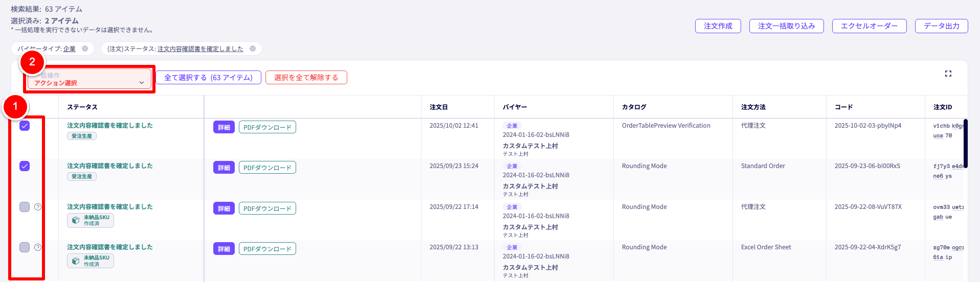Click box icon in 未納品SKU badge, 17:14 order
The width and height of the screenshot is (980, 282).
(76, 220)
